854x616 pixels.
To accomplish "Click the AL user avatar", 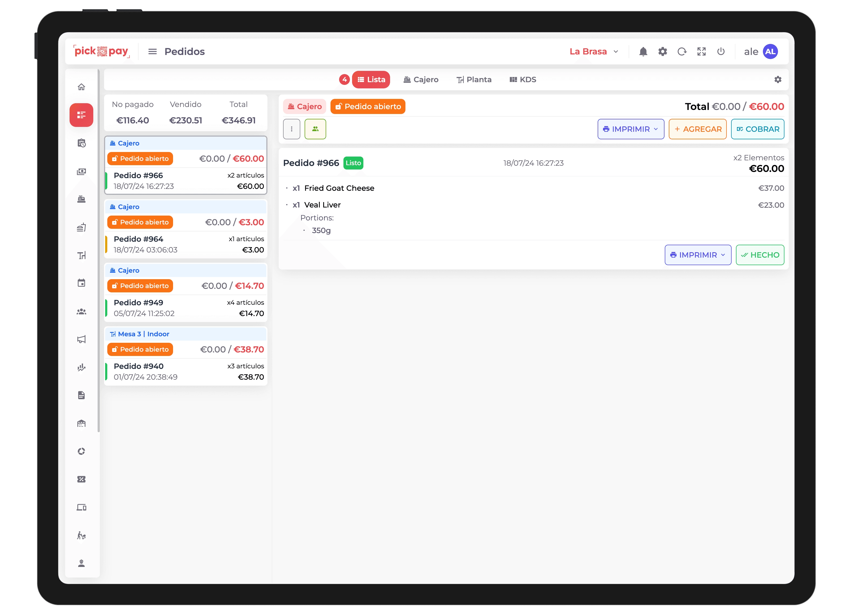I will click(770, 51).
